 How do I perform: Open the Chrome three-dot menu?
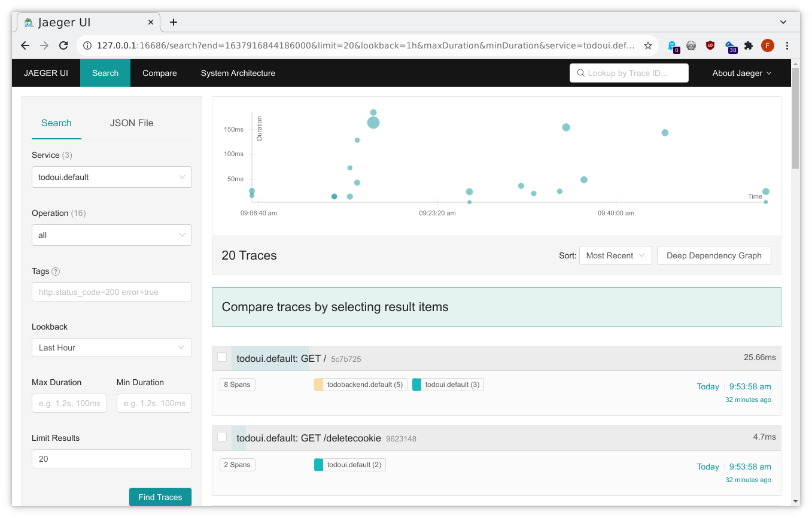[787, 45]
